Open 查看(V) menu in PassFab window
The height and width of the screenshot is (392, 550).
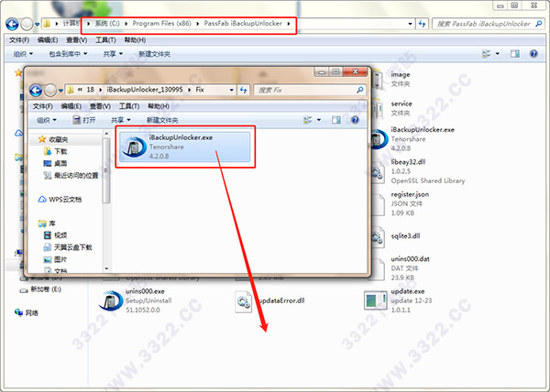[x=76, y=40]
